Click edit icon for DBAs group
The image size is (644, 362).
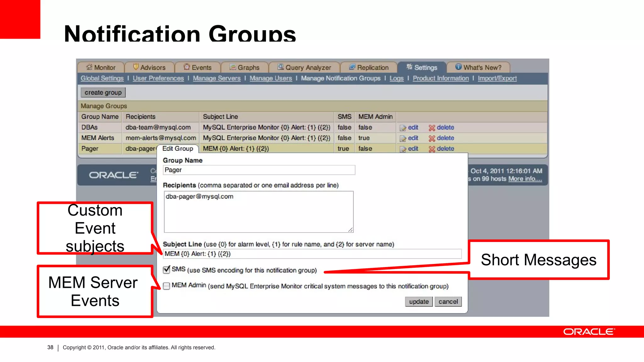pyautogui.click(x=403, y=128)
